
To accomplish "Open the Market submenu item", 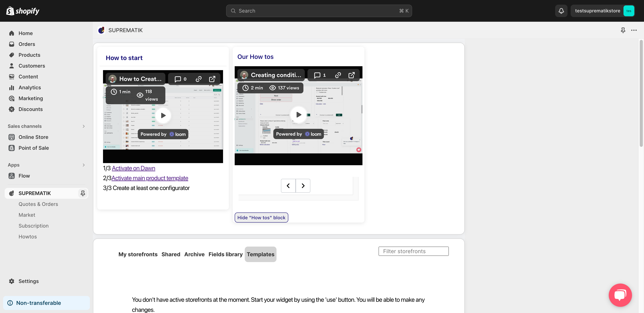I will [x=27, y=215].
